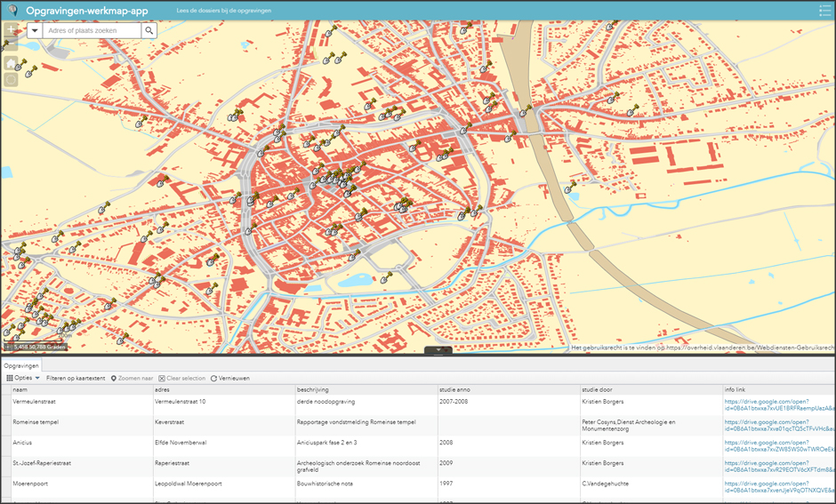Select the Romeinse tempel row selector cell
This screenshot has height=504, width=836.
(x=6, y=425)
